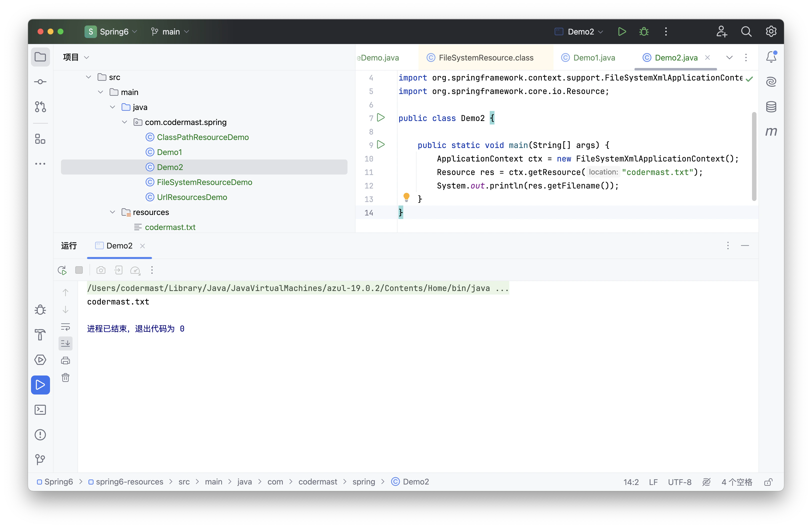Collapse the resources folder in project tree
This screenshot has height=528, width=812.
112,212
